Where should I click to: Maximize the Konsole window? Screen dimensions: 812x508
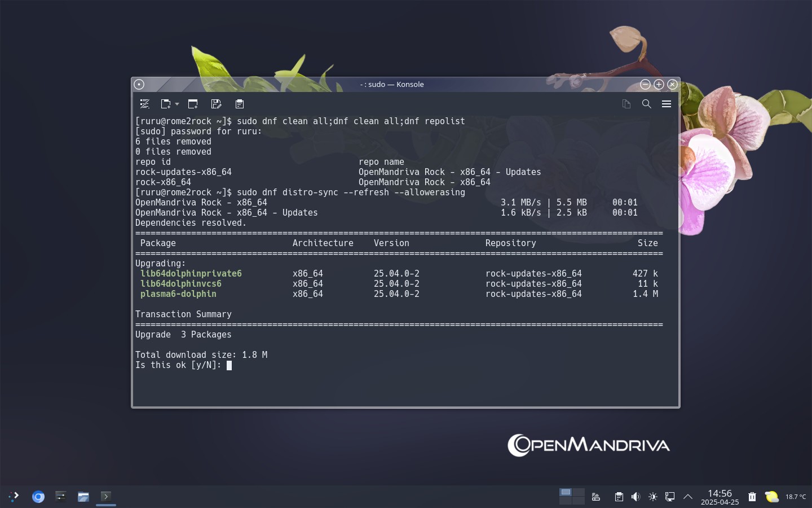[659, 84]
